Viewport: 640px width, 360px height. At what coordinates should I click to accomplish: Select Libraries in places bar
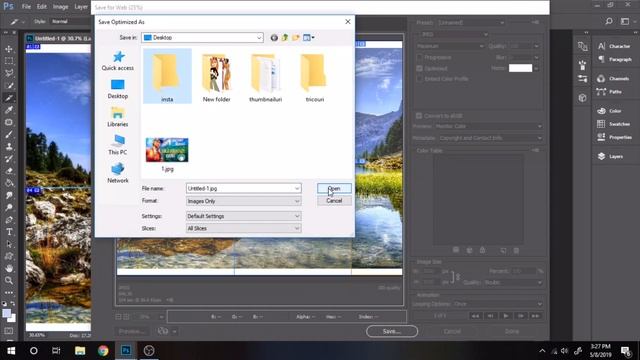[118, 117]
